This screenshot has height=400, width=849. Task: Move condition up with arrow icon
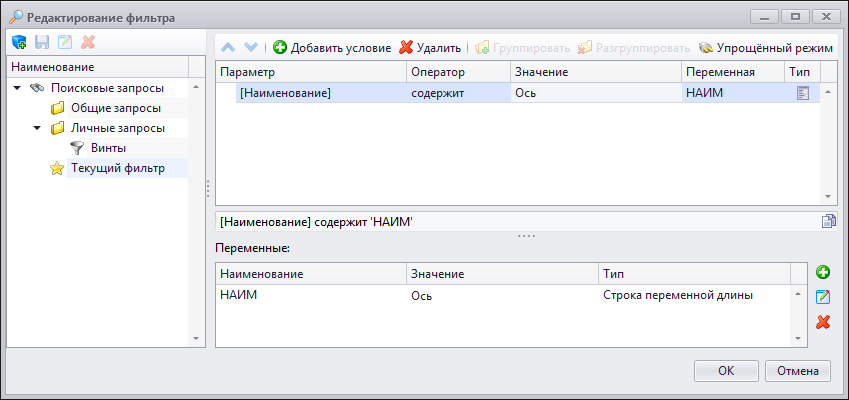228,48
